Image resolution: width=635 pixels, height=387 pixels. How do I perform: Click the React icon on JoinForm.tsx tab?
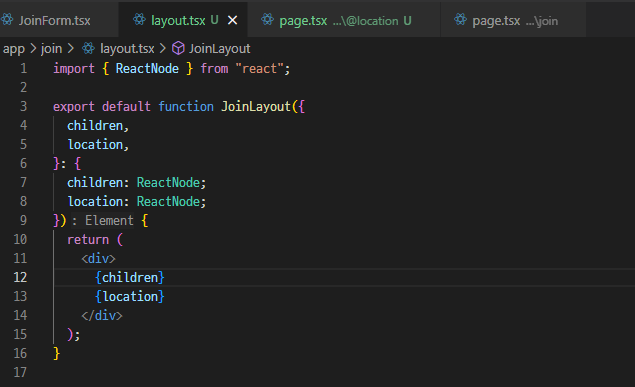coord(6,20)
